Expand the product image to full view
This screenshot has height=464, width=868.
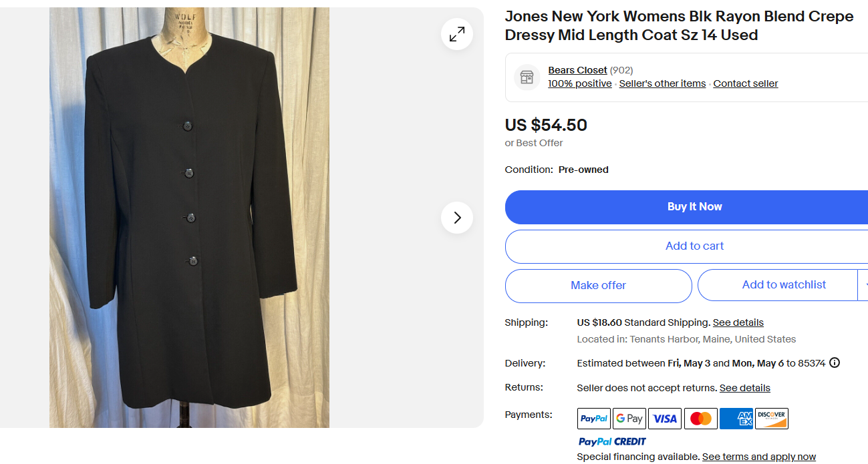click(x=457, y=34)
